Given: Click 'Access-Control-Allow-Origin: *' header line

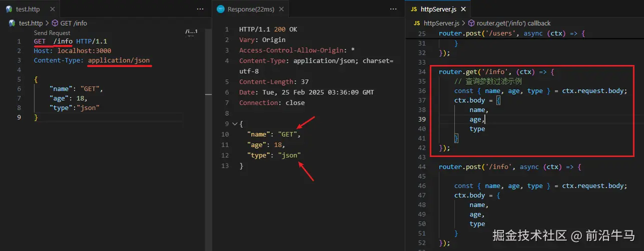Looking at the screenshot, I should [x=297, y=50].
